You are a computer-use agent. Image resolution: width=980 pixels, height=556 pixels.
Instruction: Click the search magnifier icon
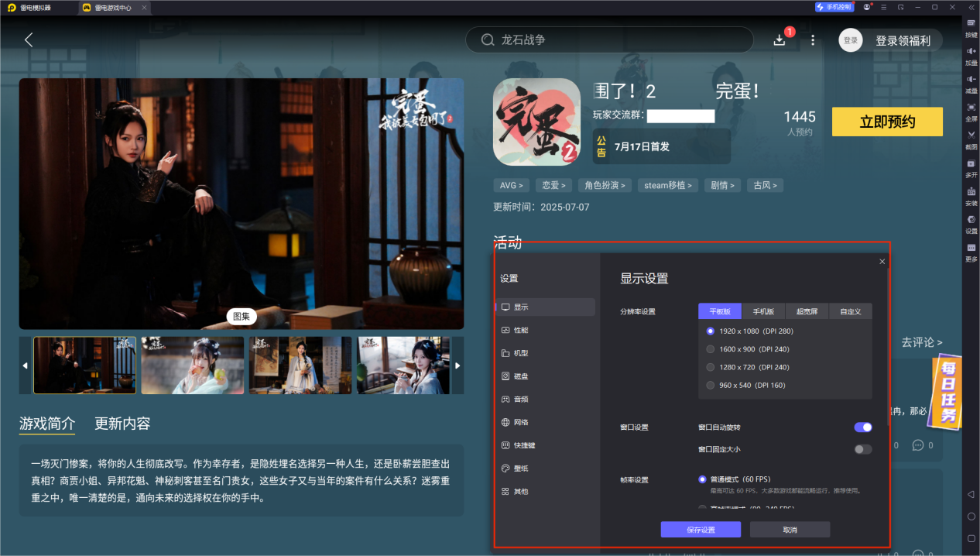pos(488,39)
